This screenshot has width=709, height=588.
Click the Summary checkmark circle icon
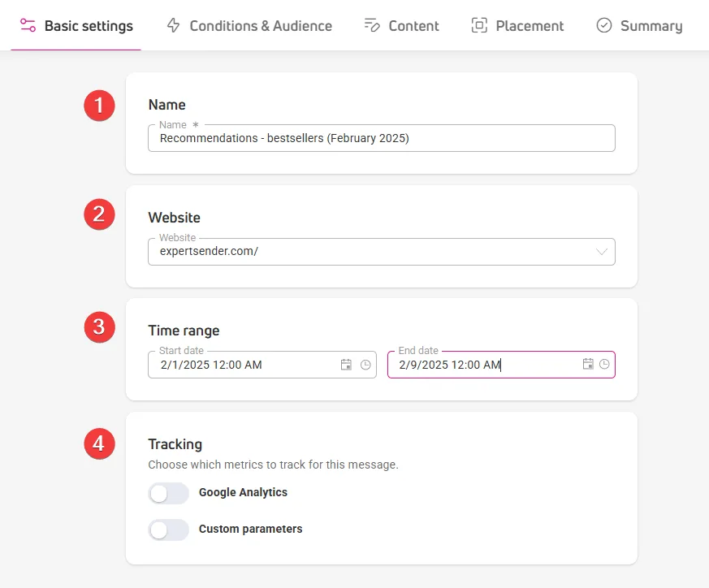tap(604, 25)
